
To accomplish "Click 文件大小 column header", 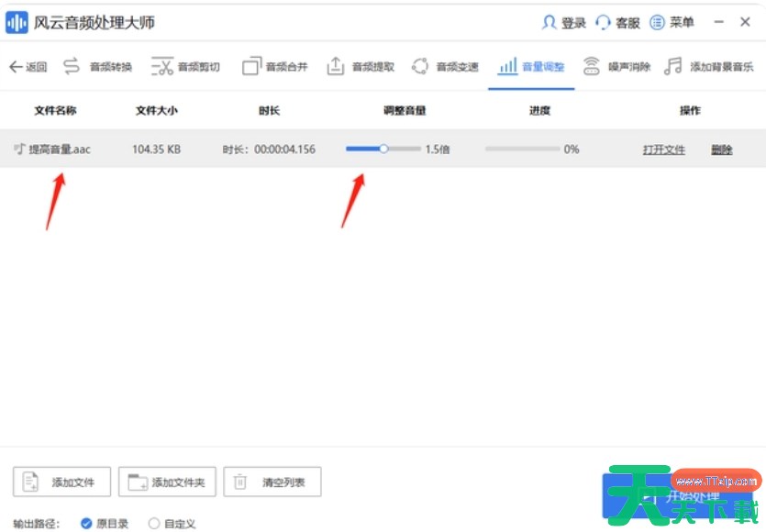I will [x=156, y=111].
